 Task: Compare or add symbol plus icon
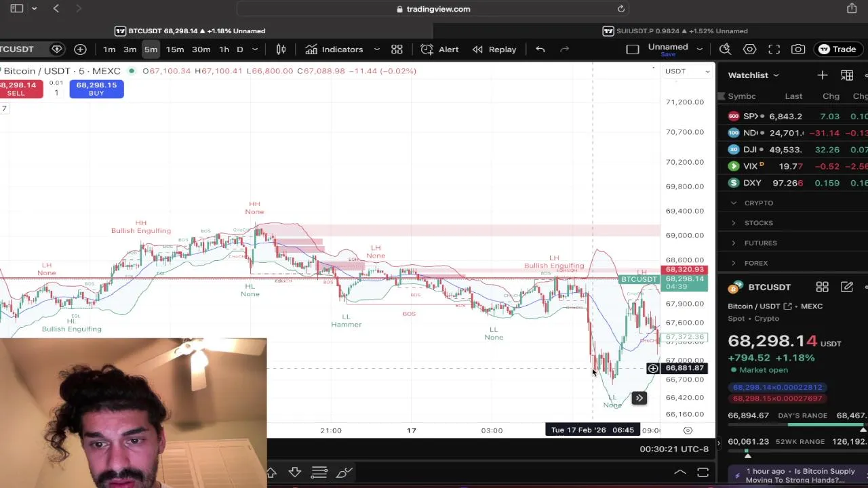(x=80, y=49)
